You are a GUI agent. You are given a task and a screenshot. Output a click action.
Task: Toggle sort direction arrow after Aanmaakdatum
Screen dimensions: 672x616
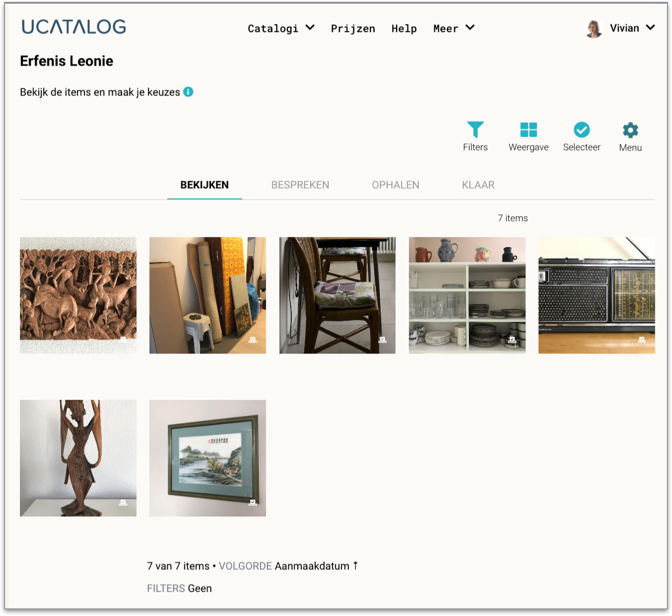(x=355, y=566)
